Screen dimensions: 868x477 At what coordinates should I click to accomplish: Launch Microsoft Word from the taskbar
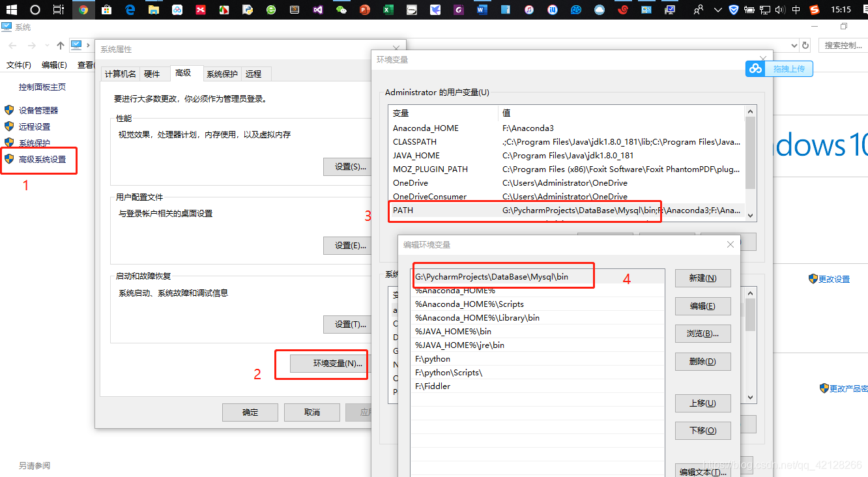pos(480,10)
